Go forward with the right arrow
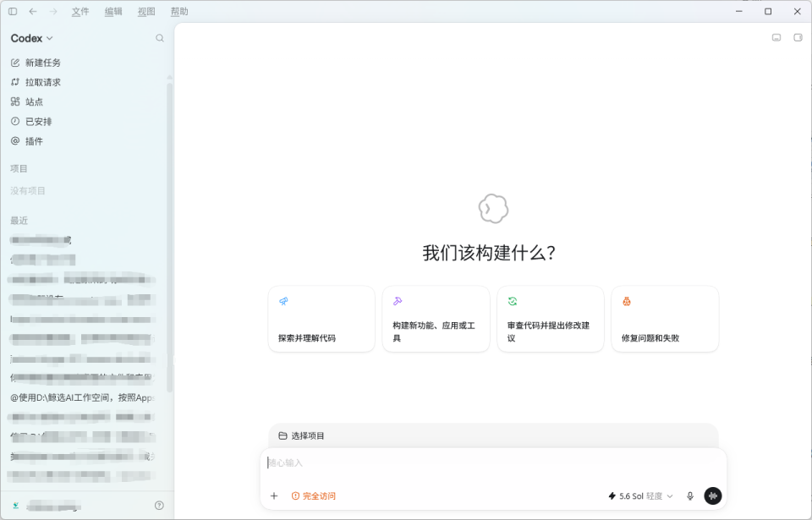812x520 pixels. coord(52,11)
